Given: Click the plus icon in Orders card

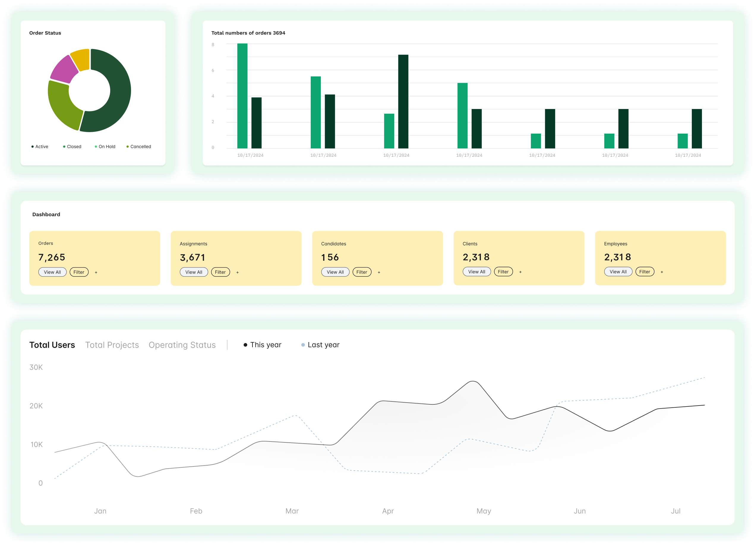Looking at the screenshot, I should [x=96, y=273].
